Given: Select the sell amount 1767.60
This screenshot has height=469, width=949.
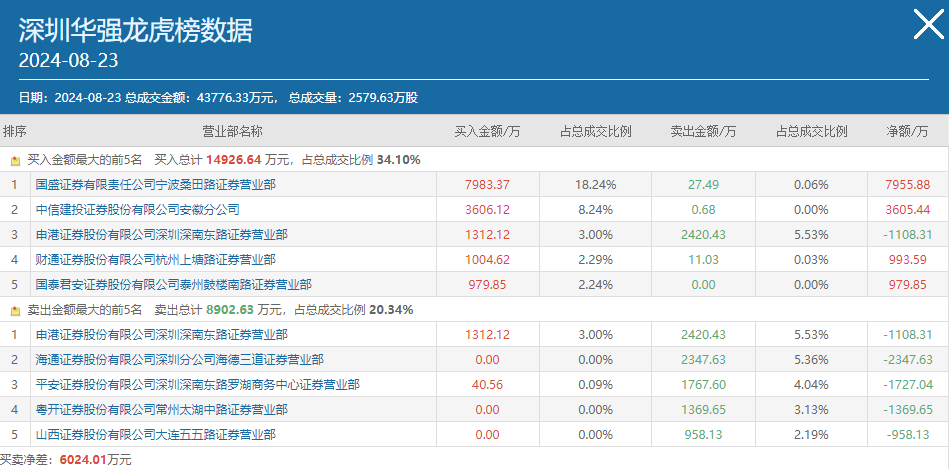Looking at the screenshot, I should point(703,384).
